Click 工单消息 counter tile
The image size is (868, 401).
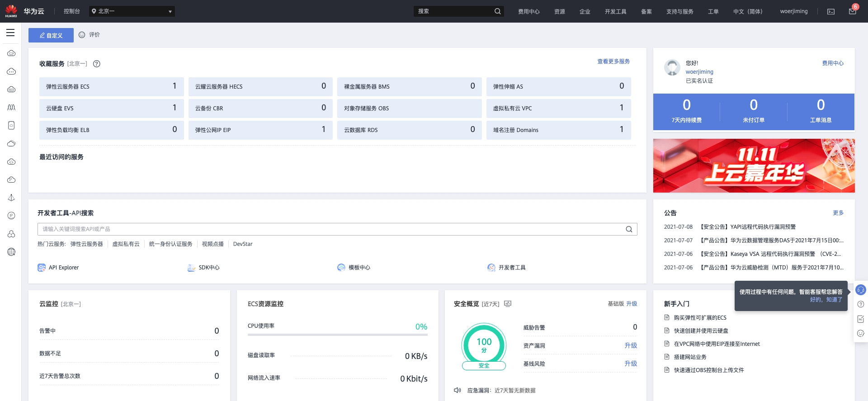click(x=821, y=112)
